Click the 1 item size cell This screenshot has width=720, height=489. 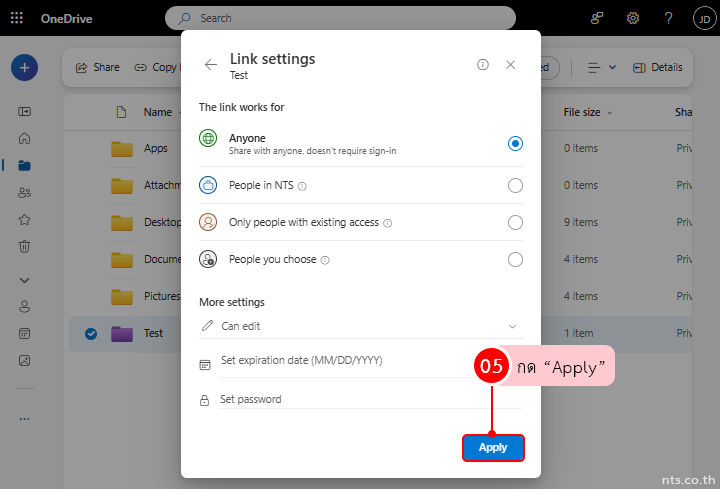click(x=579, y=333)
